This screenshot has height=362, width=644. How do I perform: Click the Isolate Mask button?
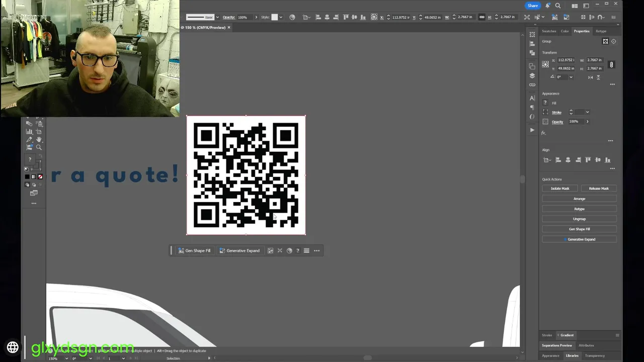pos(560,189)
